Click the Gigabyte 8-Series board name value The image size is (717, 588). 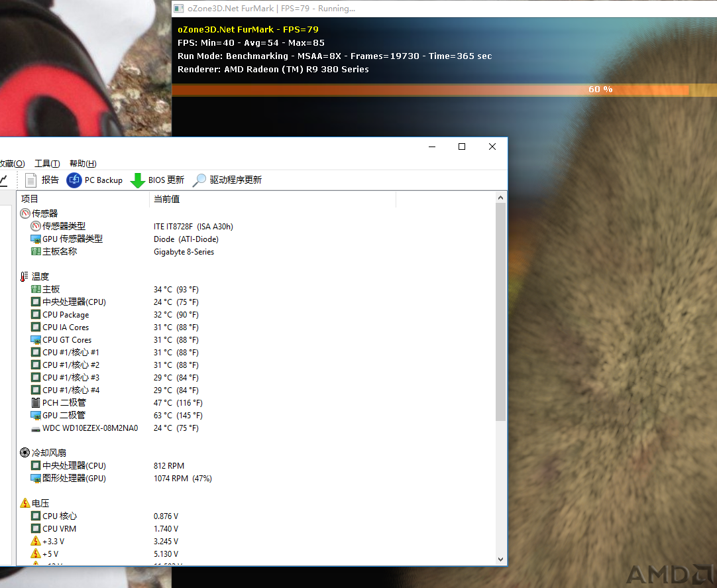tap(184, 252)
